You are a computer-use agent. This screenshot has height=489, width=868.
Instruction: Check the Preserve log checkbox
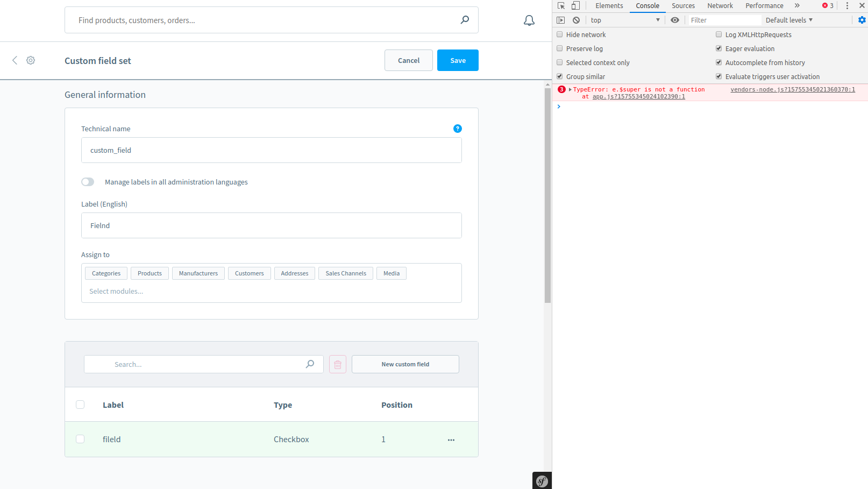pyautogui.click(x=559, y=48)
